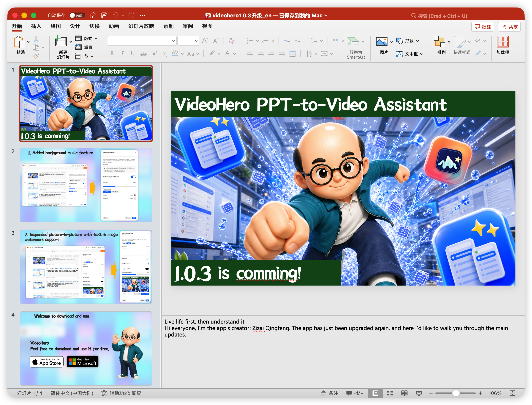Toggle superscript formatting
532x405 pixels.
coord(154,53)
